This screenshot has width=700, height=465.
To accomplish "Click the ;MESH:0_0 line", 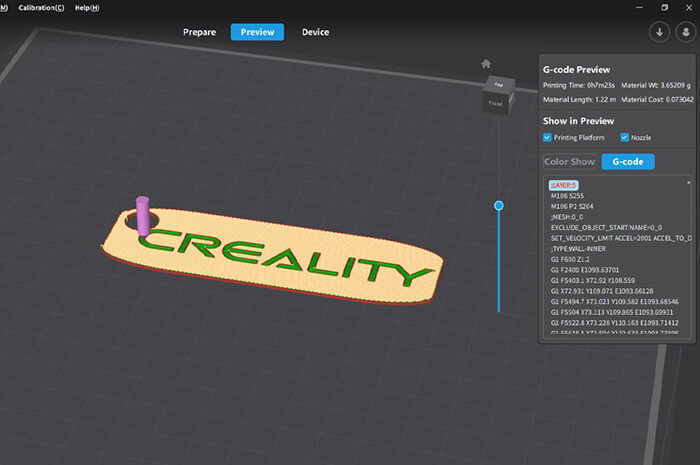I will click(x=567, y=217).
